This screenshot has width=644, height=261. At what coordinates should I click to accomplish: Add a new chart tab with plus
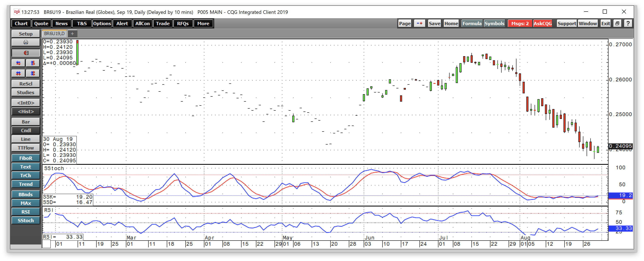coord(72,33)
